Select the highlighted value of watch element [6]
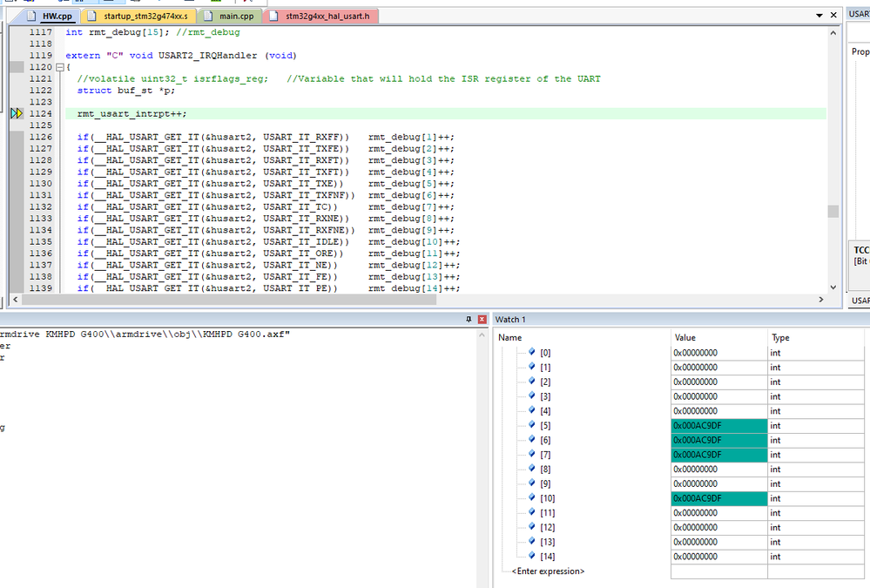This screenshot has width=870, height=588. tap(719, 440)
